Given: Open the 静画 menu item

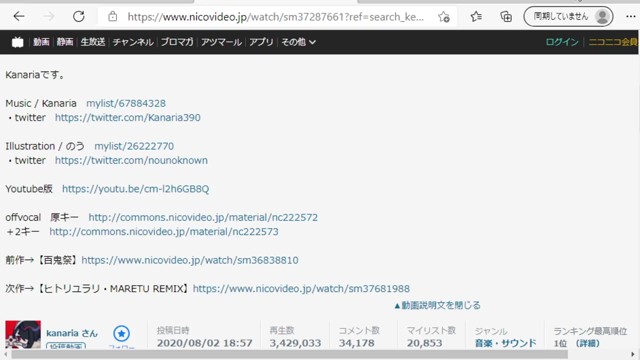Looking at the screenshot, I should click(x=65, y=42).
